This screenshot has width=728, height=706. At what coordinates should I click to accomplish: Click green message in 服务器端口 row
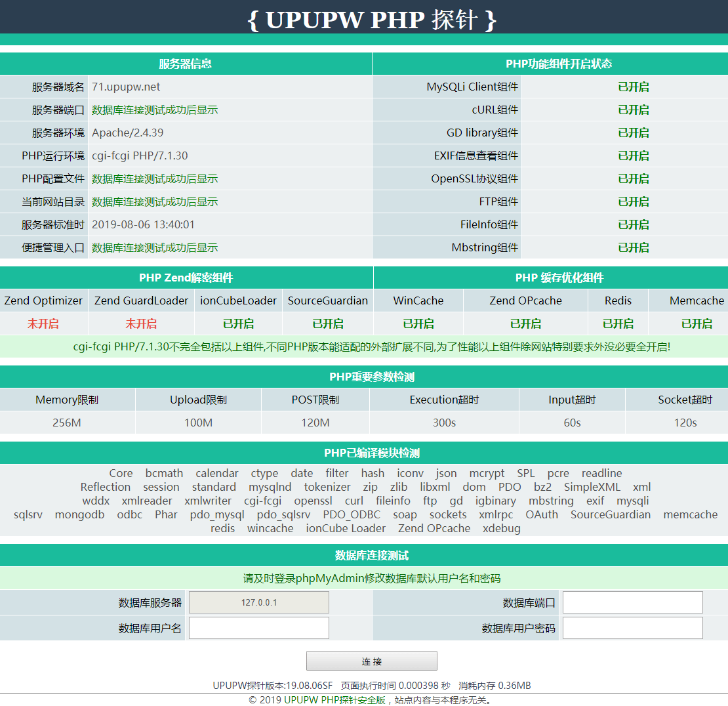[155, 110]
